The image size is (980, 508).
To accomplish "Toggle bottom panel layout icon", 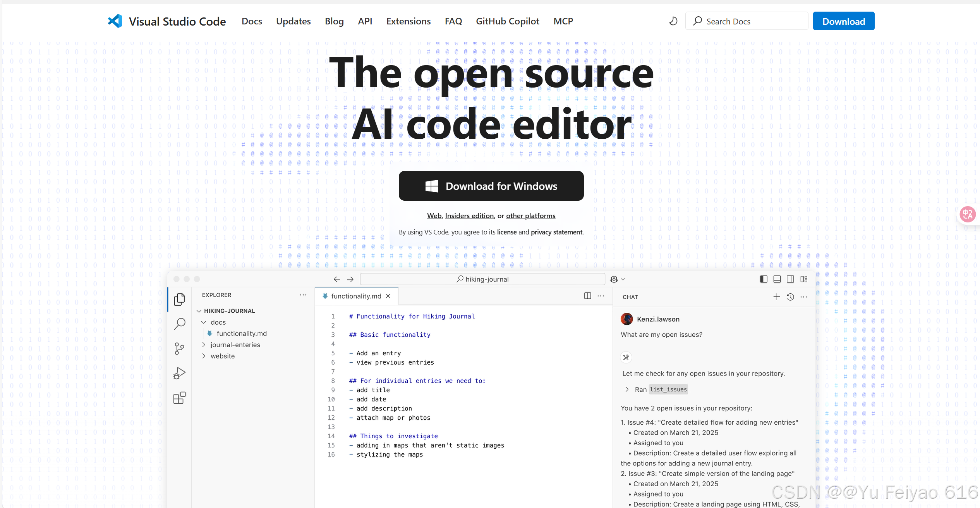I will 777,279.
